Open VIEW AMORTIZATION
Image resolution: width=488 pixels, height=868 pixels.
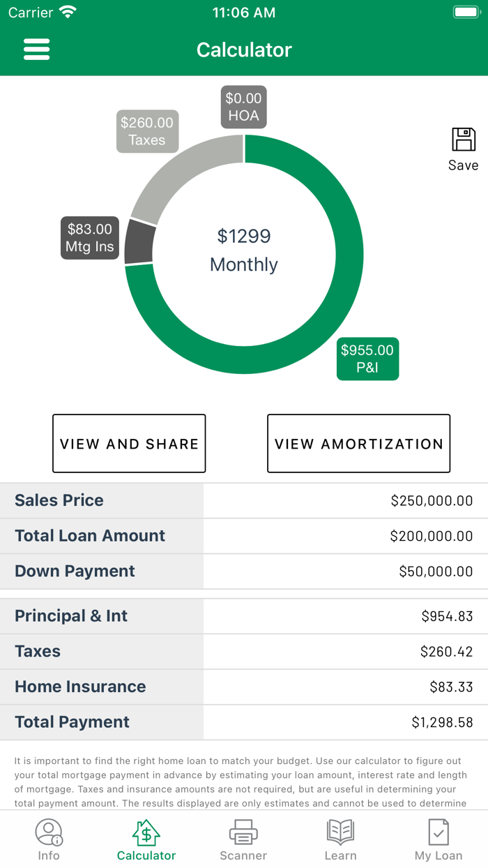[x=358, y=444]
